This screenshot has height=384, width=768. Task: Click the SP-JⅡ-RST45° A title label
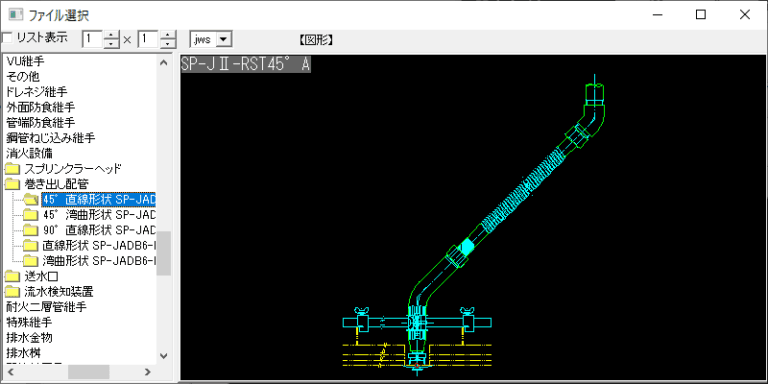(245, 64)
